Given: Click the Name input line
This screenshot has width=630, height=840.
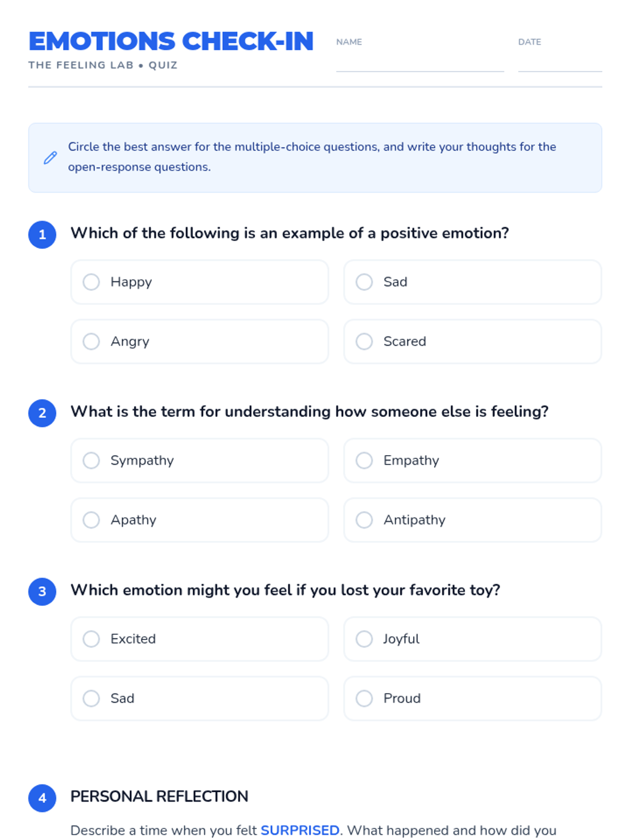Looking at the screenshot, I should (x=420, y=63).
